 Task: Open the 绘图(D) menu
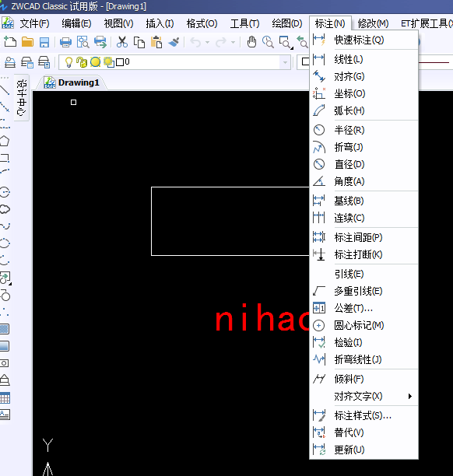coord(287,23)
